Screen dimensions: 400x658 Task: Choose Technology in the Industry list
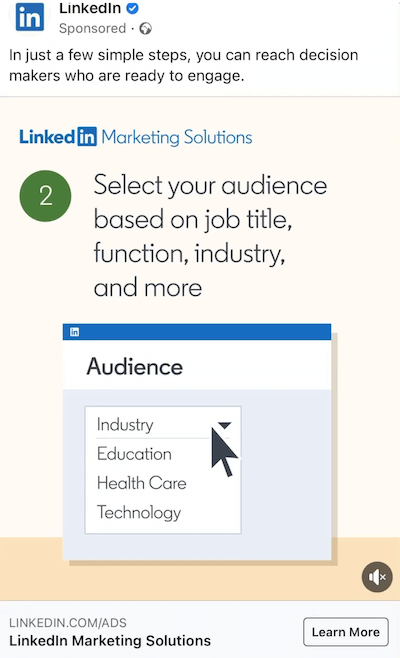click(x=139, y=513)
